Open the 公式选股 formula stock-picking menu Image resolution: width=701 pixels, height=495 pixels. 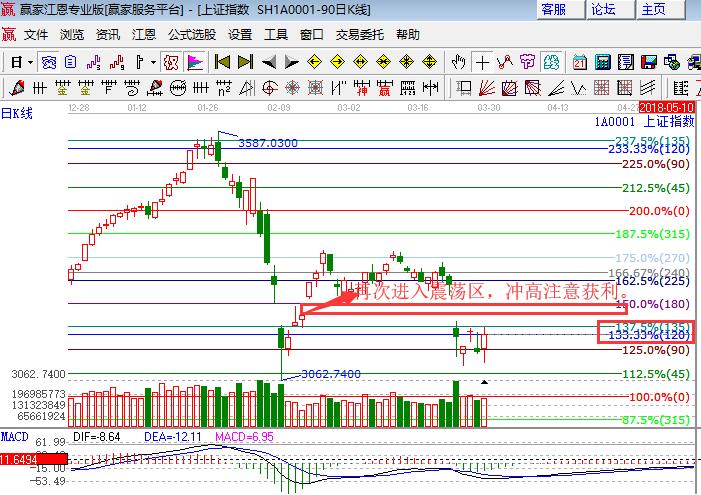[x=191, y=34]
